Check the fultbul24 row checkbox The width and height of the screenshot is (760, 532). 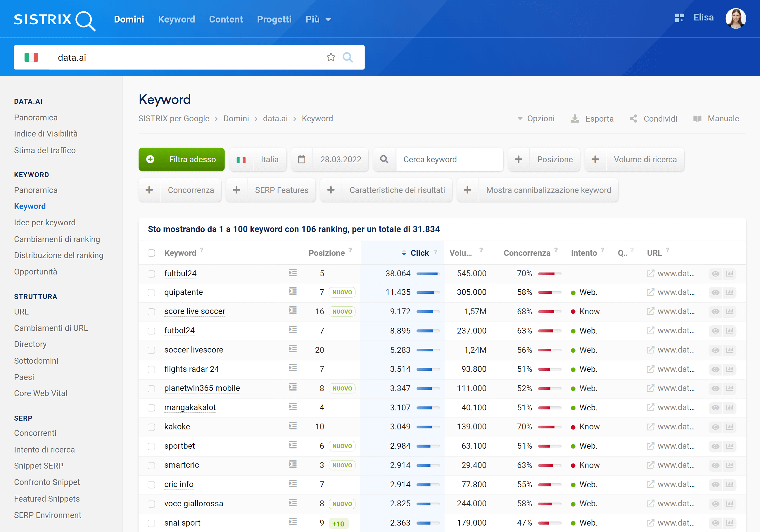click(151, 274)
